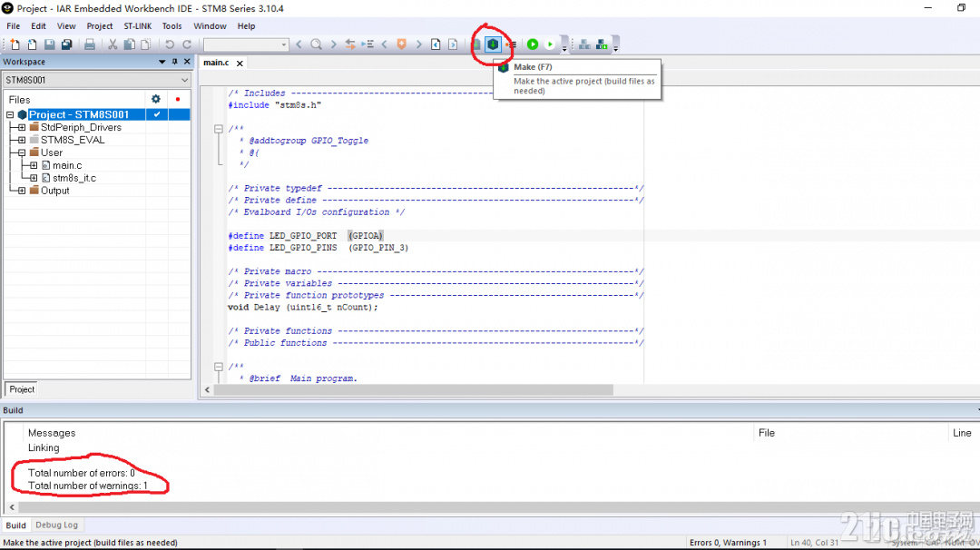Click the Save All toolbar icon
This screenshot has width=980, height=550.
coord(66,44)
